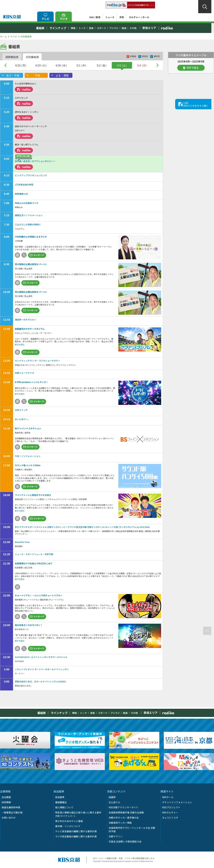Select the 日別番組表 tab
The height and width of the screenshot is (868, 214).
coord(32,57)
